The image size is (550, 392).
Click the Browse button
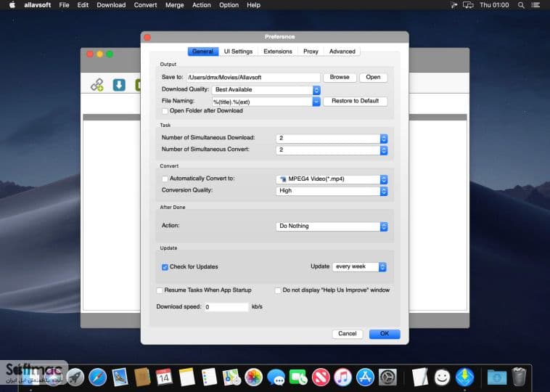[340, 77]
